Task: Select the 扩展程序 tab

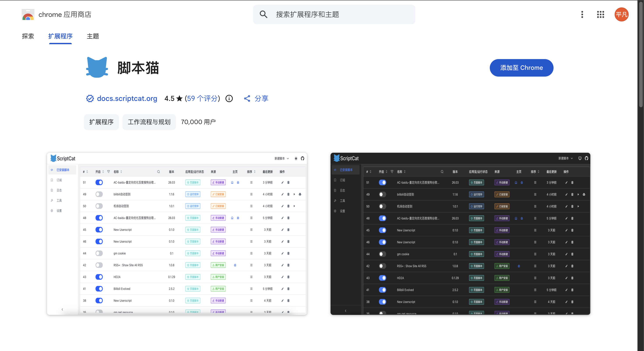Action: 60,36
